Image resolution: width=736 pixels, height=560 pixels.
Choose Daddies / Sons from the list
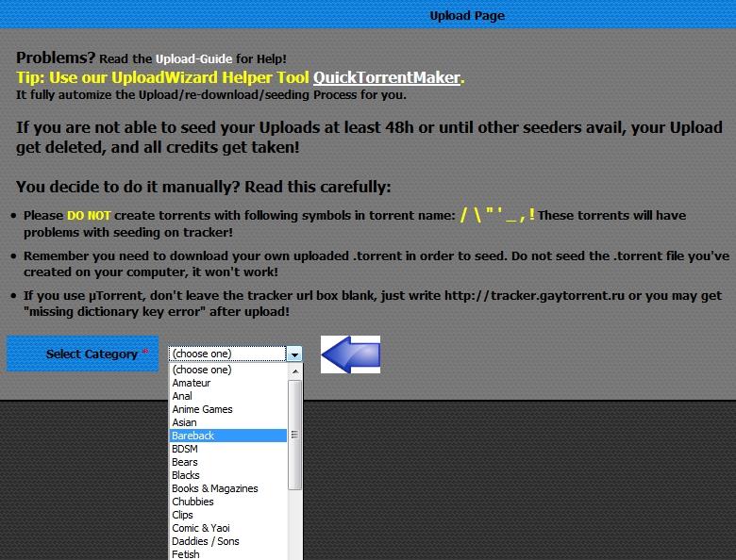point(205,541)
